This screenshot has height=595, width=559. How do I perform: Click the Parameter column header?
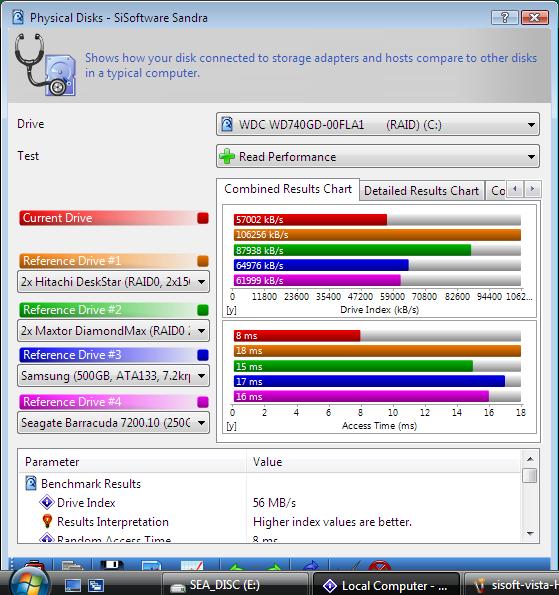(x=132, y=462)
